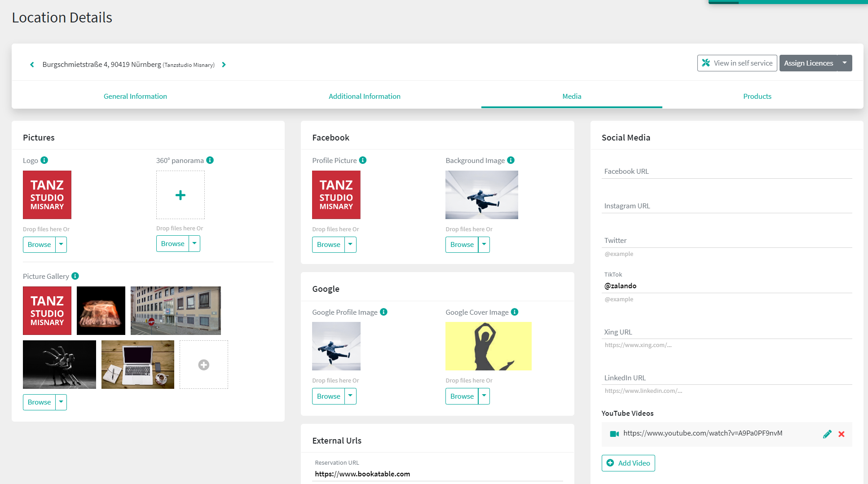
Task: Expand Picture Gallery Browse dropdown arrow
Action: [x=61, y=402]
